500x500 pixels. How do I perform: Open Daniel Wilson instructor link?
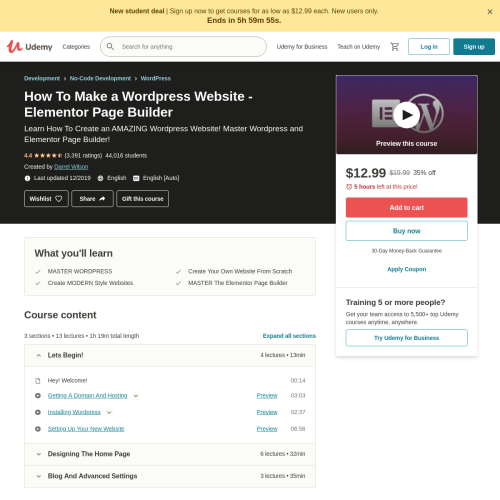coord(71,167)
